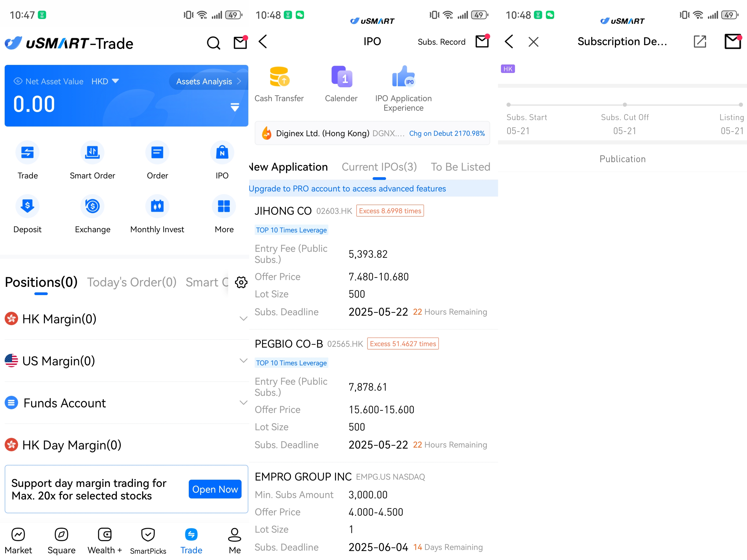747x560 pixels.
Task: Open search in uSMART-Trade header
Action: coord(213,43)
